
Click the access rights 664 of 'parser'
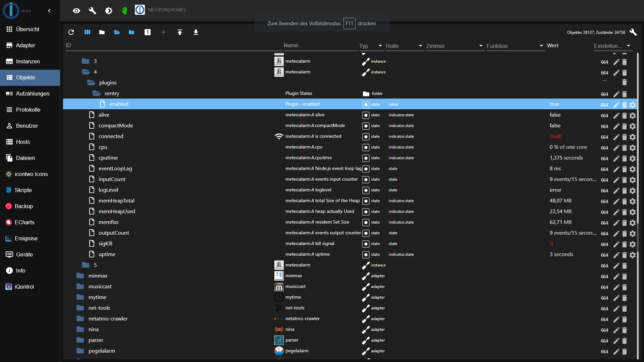tap(604, 341)
